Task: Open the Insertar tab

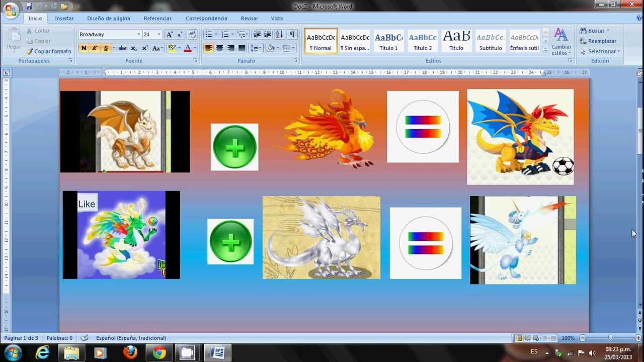Action: coord(64,18)
